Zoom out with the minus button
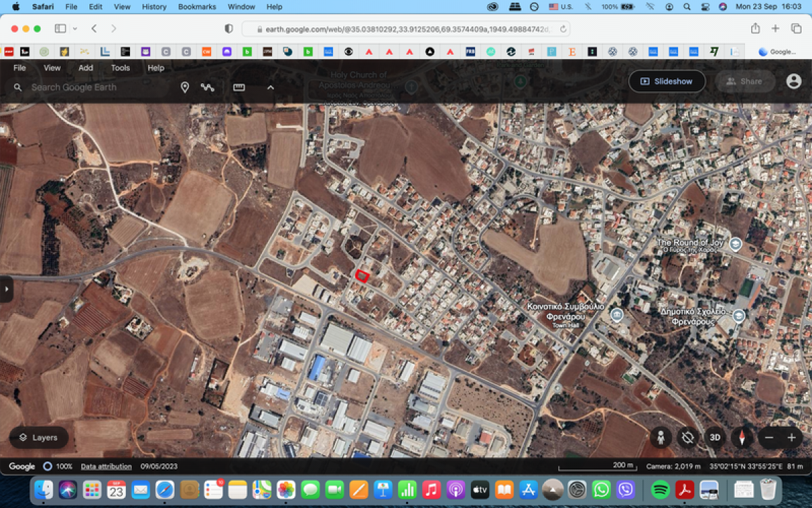 pyautogui.click(x=769, y=438)
